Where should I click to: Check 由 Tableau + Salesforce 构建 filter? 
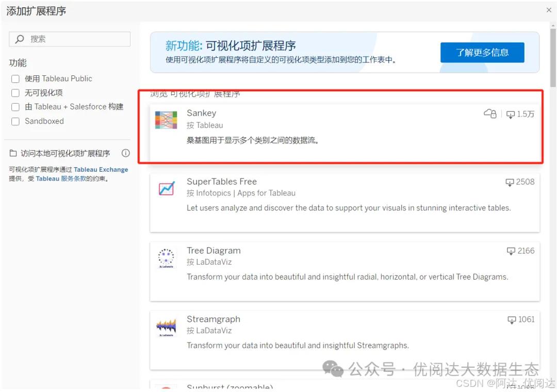pos(15,107)
